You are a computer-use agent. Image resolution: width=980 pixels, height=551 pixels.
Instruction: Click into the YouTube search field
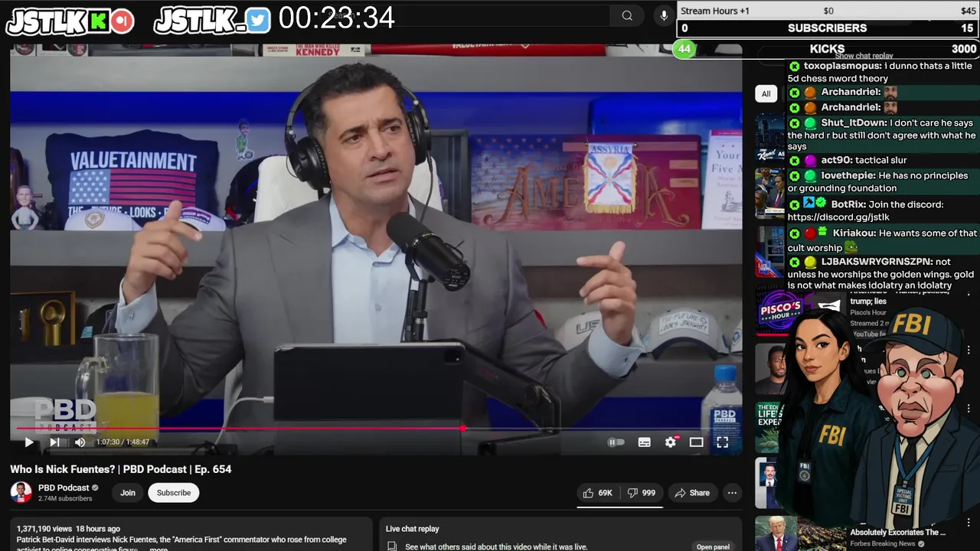(x=467, y=16)
